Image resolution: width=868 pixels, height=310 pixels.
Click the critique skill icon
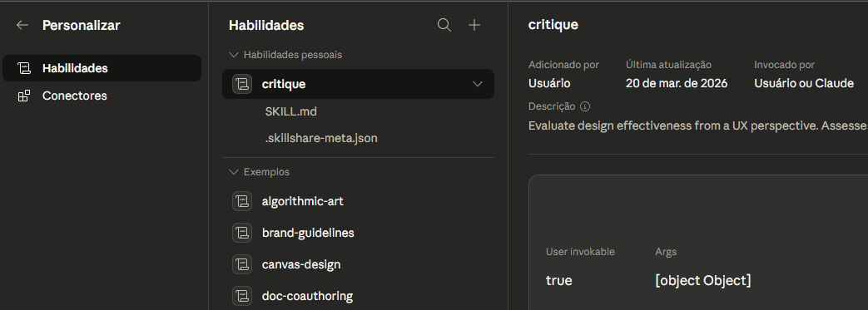tap(242, 84)
